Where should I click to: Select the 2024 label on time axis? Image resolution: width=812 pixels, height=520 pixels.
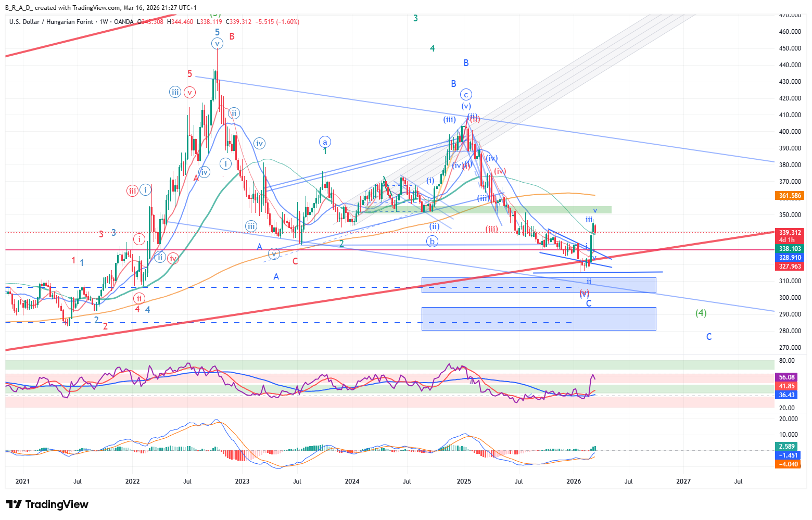[352, 481]
